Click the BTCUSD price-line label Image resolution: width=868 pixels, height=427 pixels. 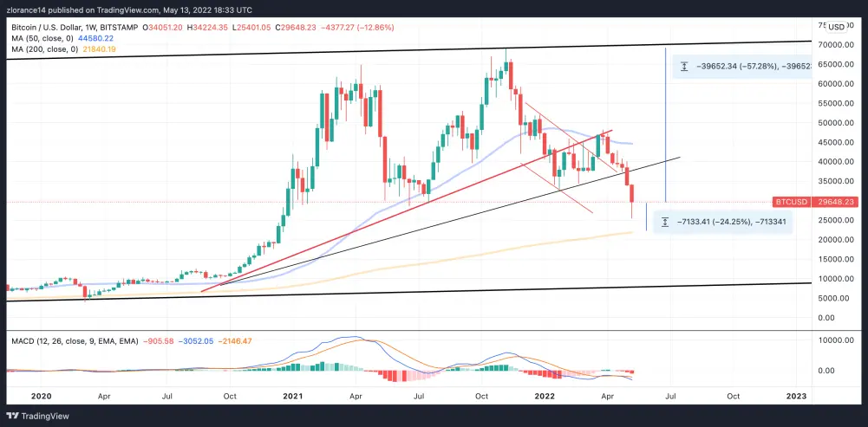(792, 203)
